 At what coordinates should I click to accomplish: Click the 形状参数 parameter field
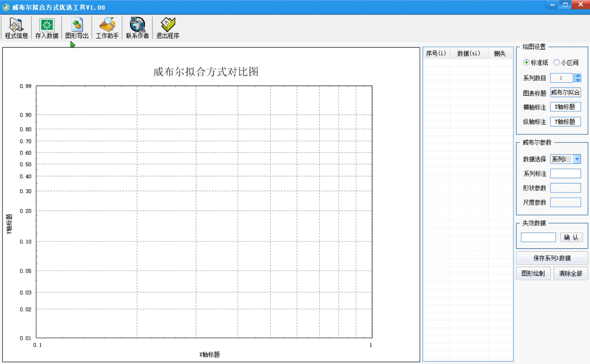(x=565, y=188)
